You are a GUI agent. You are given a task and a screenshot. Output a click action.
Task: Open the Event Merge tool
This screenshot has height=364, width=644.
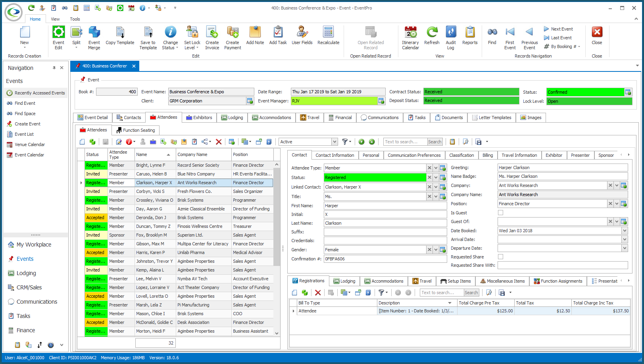[94, 38]
